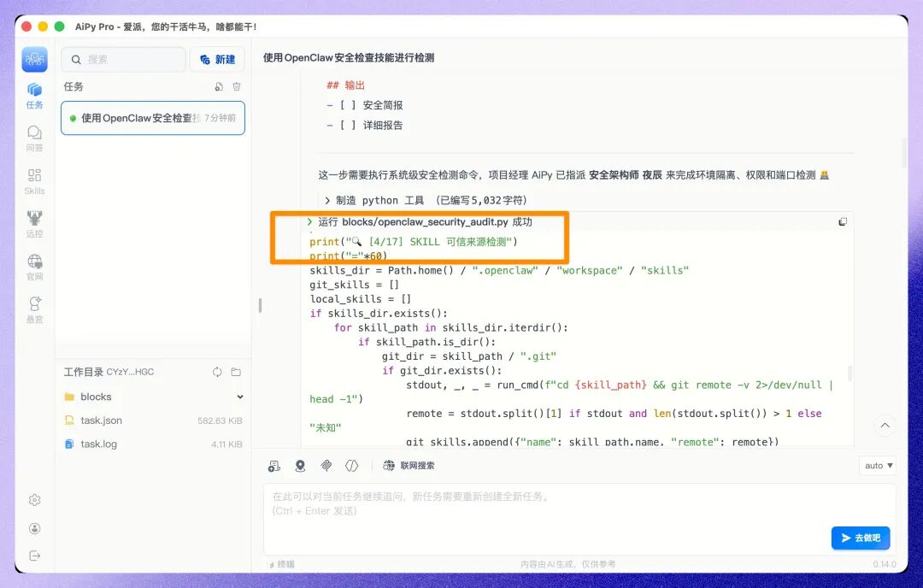923x588 pixels.
Task: Toggle 联网搜索 web search
Action: pyautogui.click(x=409, y=466)
